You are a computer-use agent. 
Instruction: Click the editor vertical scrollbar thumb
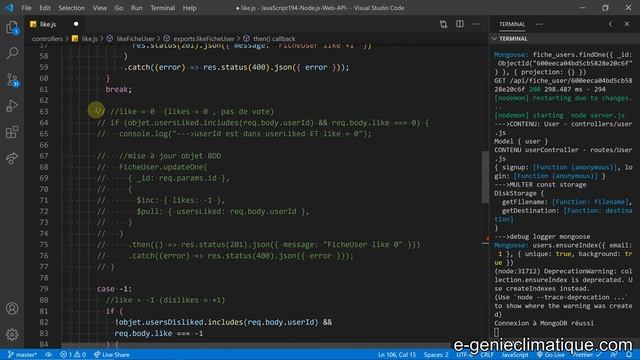(485, 177)
